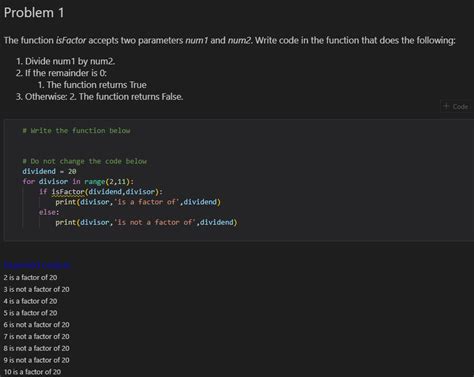The height and width of the screenshot is (377, 474).
Task: Click output line '7 is not a factor of 20'
Action: pos(37,336)
